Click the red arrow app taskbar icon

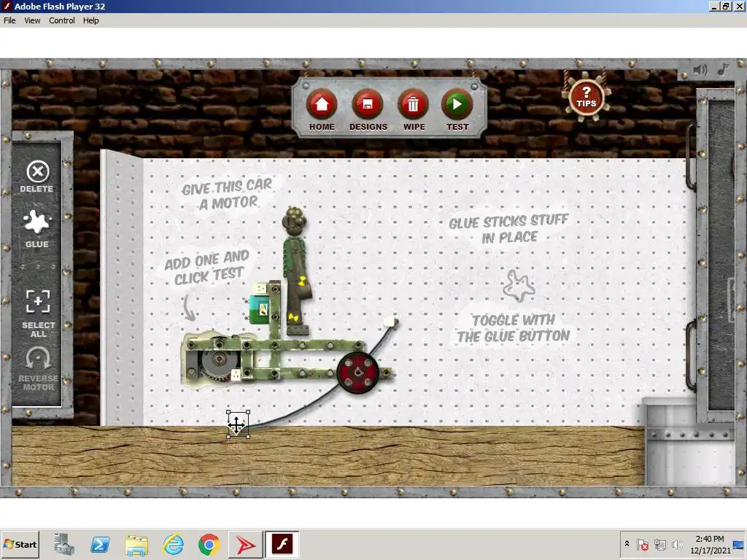click(245, 544)
